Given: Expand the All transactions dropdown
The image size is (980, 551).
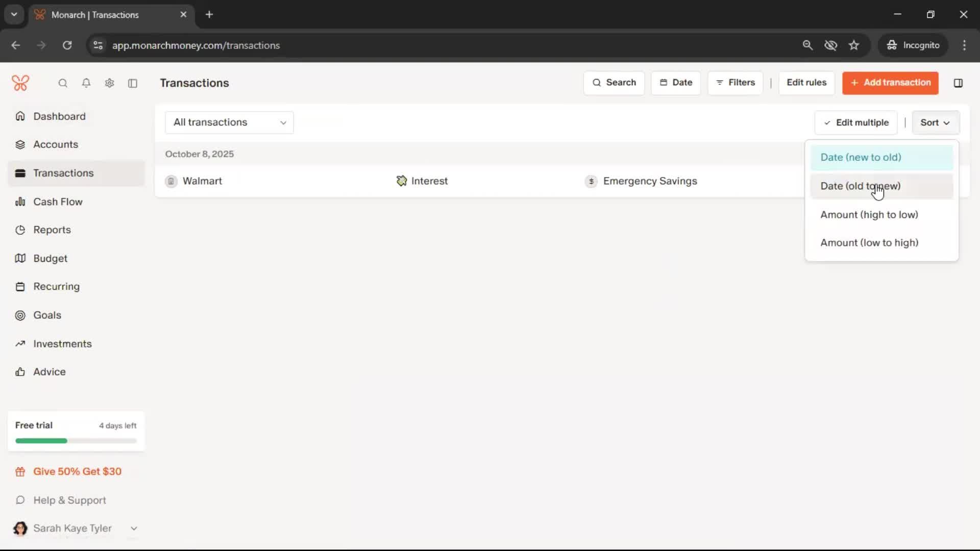Looking at the screenshot, I should pos(229,122).
